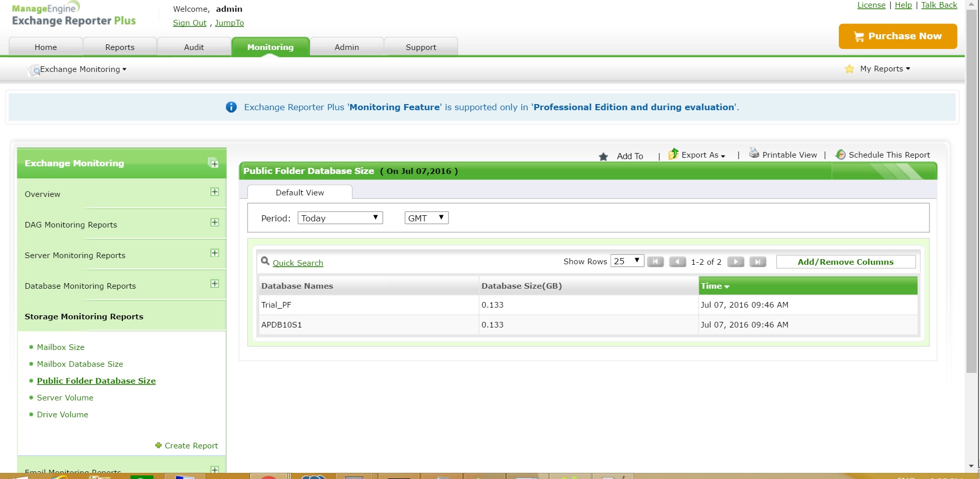Open the Server Volume report
The image size is (980, 479).
(x=65, y=397)
